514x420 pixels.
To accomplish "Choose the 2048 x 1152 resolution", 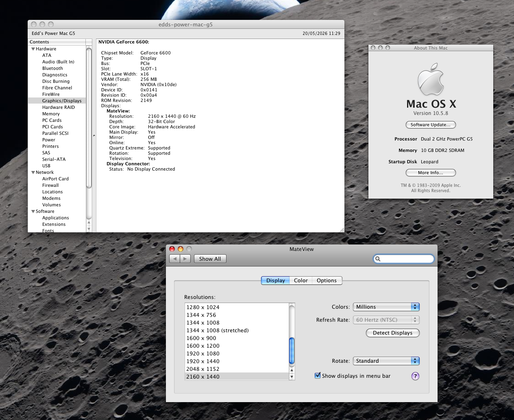I will click(237, 369).
